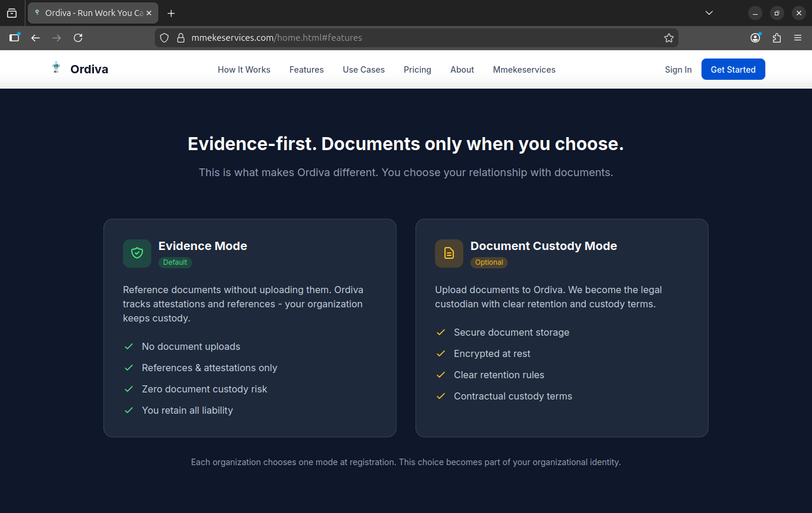
Task: Click the text Contractual custody terms
Action: (x=513, y=396)
